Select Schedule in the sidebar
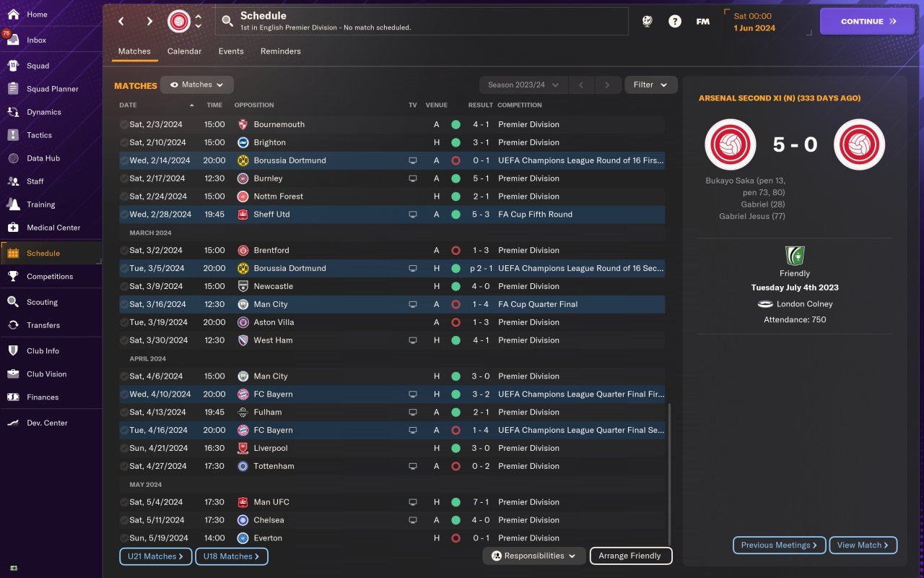The image size is (924, 578). 51,253
